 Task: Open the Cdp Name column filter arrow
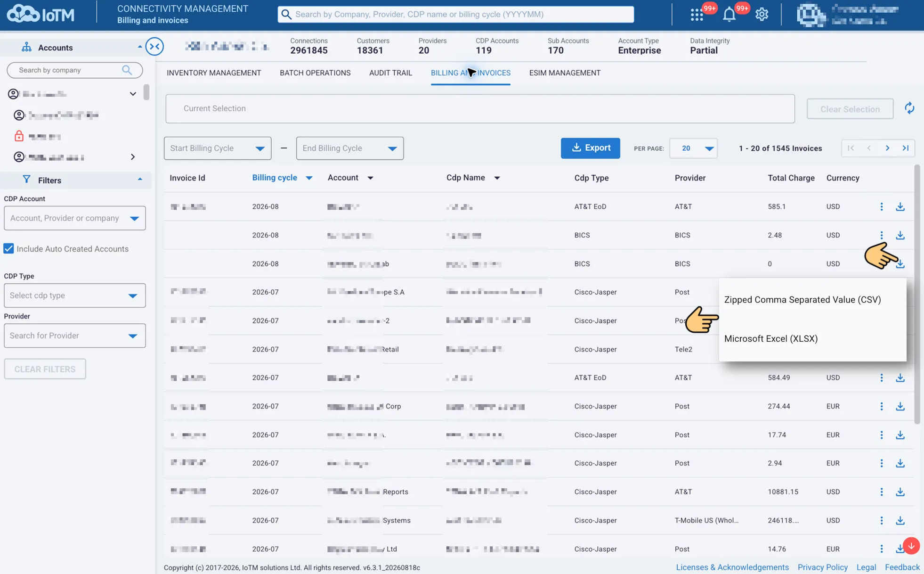tap(497, 178)
